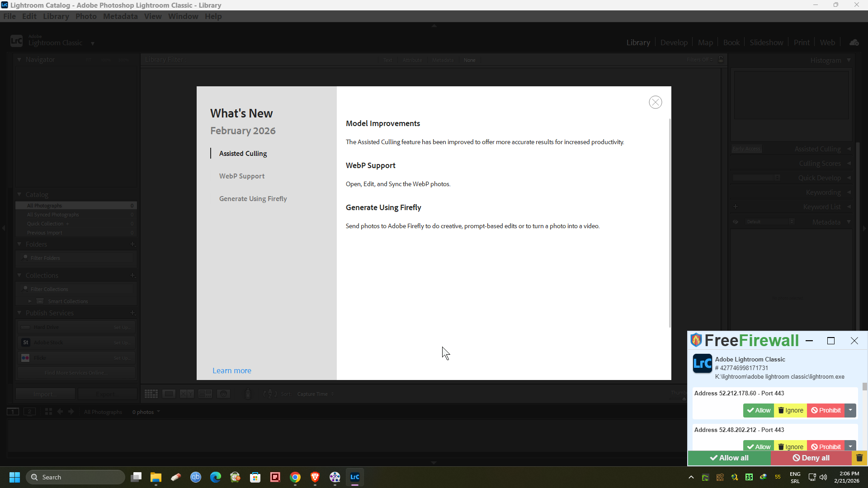Image resolution: width=868 pixels, height=488 pixels.
Task: Expand the Keywording panel
Action: (x=849, y=192)
